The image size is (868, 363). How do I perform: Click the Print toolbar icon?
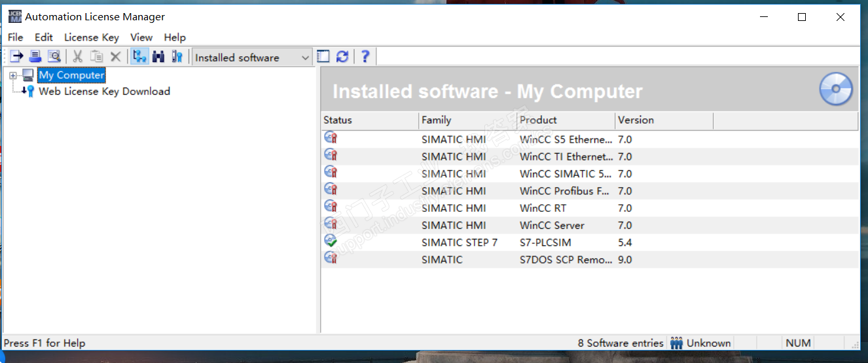pyautogui.click(x=35, y=57)
